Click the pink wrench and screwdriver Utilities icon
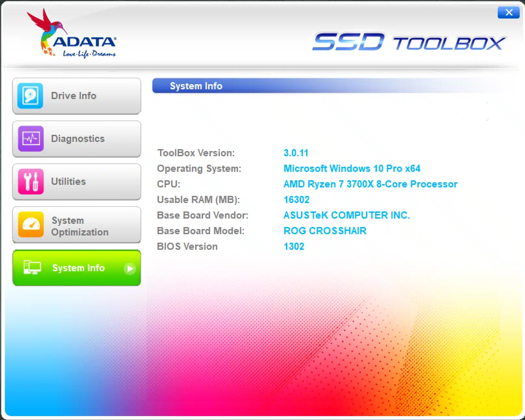The height and width of the screenshot is (420, 525). [31, 182]
